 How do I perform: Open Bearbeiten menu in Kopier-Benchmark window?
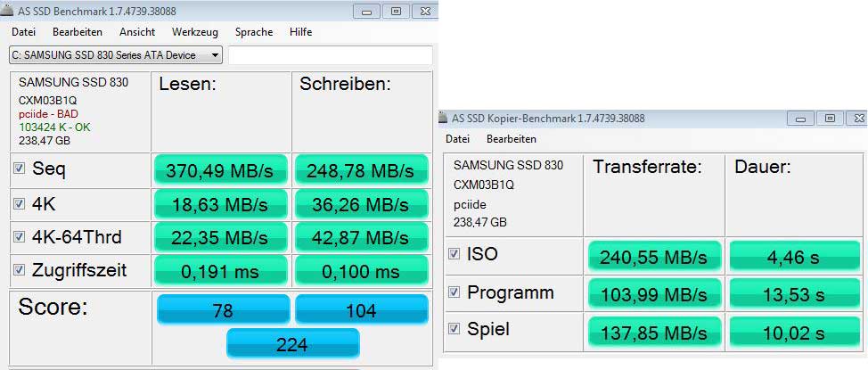tap(512, 139)
